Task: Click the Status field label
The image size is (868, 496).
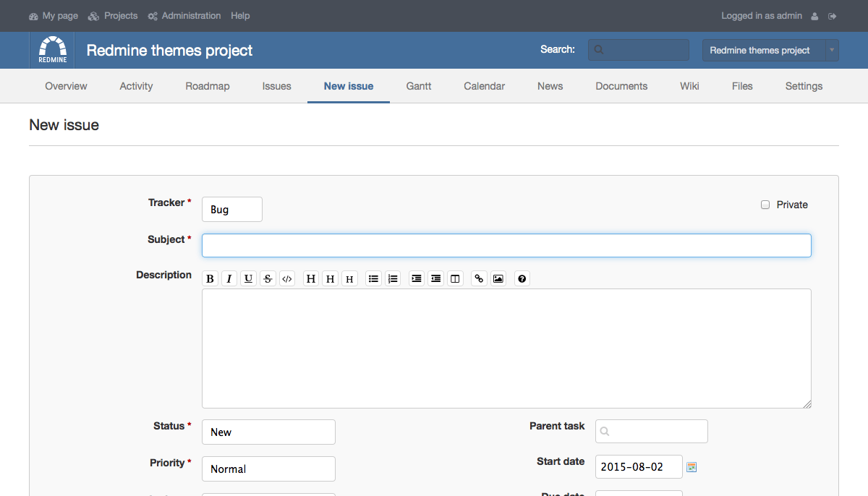Action: coord(169,426)
